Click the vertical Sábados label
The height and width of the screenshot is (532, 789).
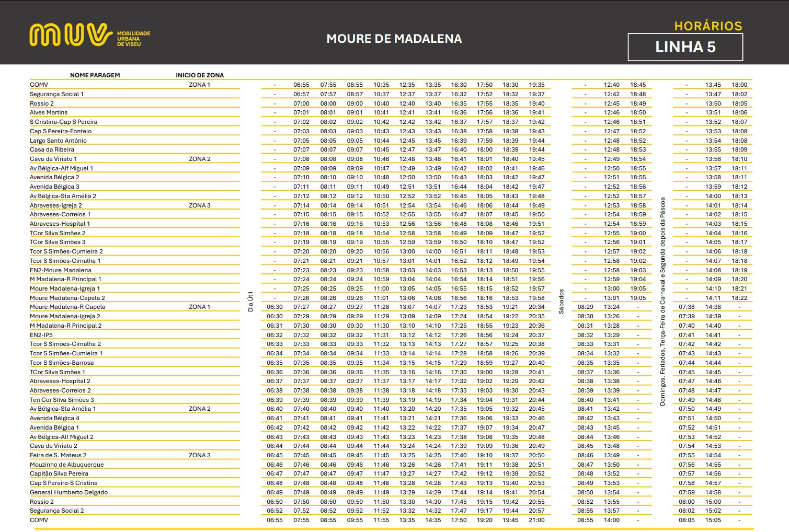point(561,302)
